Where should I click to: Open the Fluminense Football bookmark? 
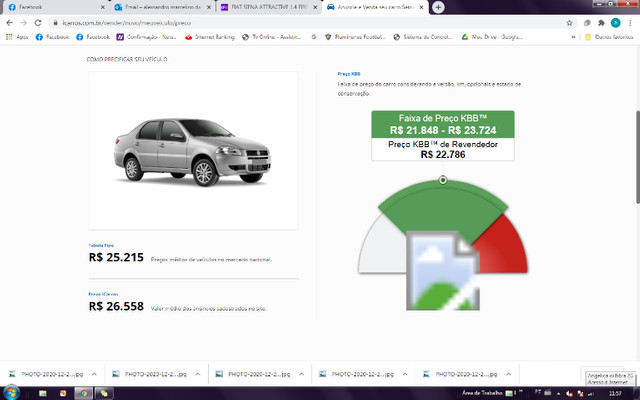click(355, 37)
